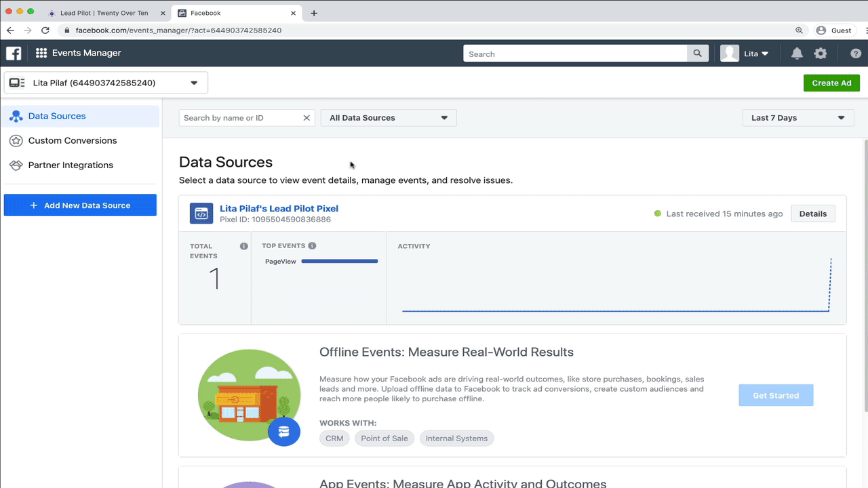The height and width of the screenshot is (488, 868).
Task: Reload the page
Action: click(x=45, y=30)
